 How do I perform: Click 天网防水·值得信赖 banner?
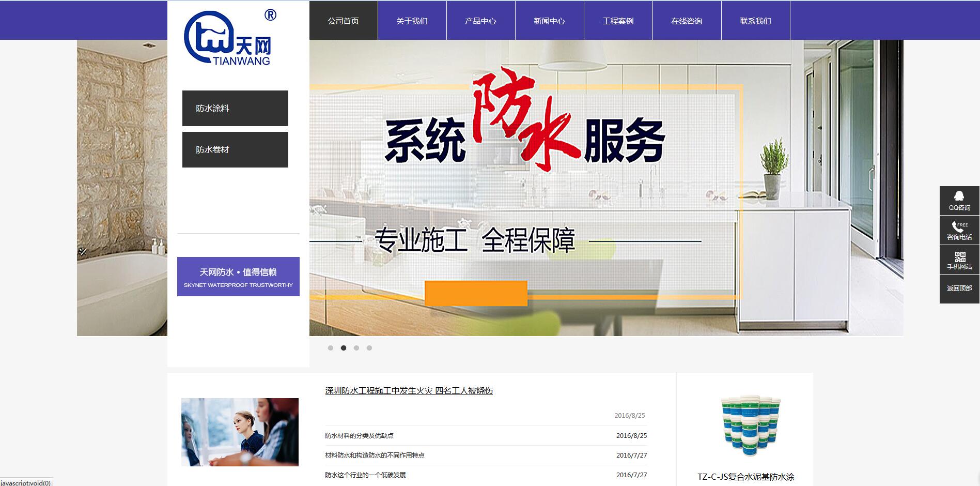coord(238,277)
